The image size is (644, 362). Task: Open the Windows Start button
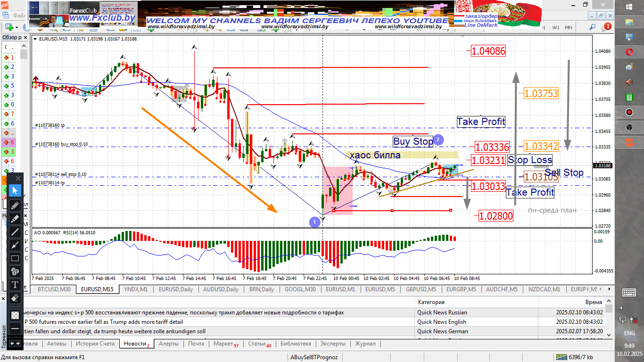[629, 7]
